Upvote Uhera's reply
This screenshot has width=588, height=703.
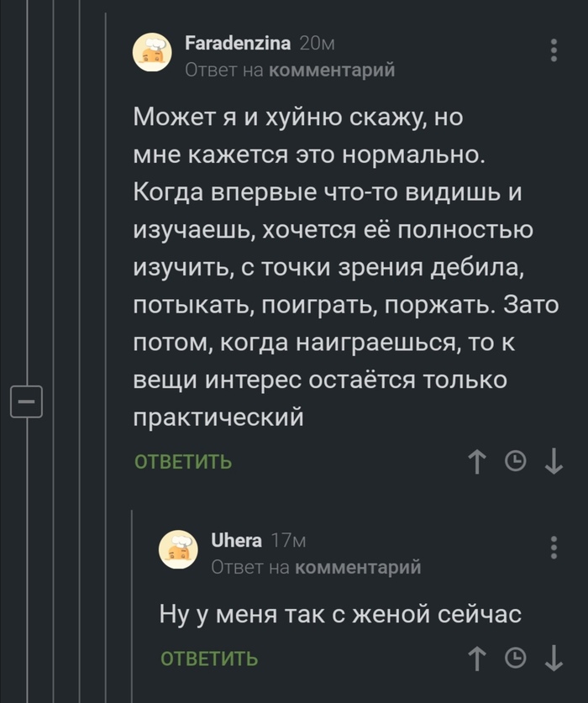477,660
